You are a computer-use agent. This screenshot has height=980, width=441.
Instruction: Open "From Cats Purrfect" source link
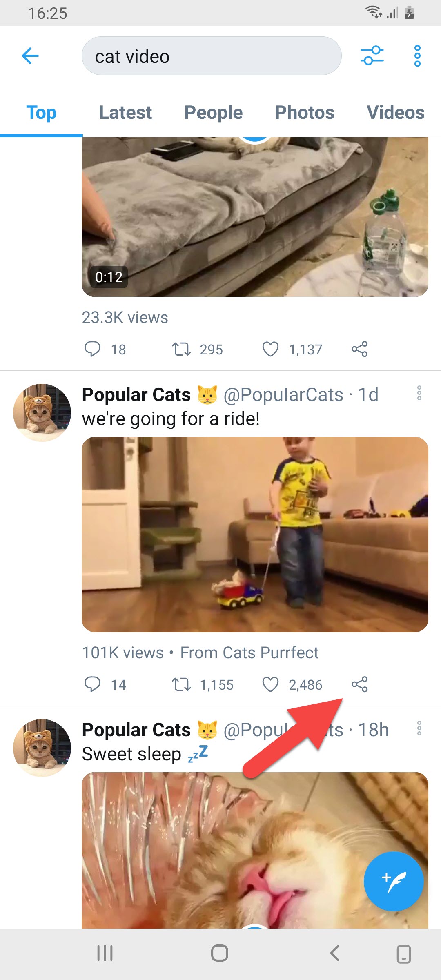click(249, 653)
